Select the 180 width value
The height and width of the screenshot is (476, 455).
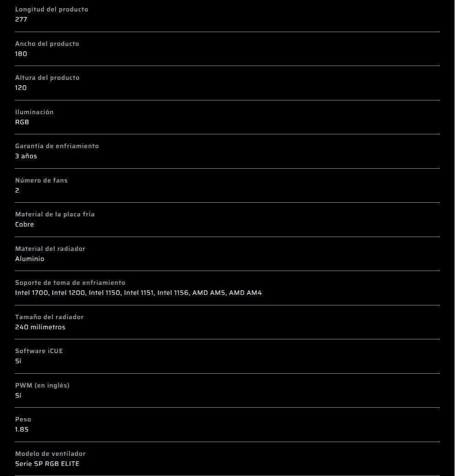pos(21,54)
